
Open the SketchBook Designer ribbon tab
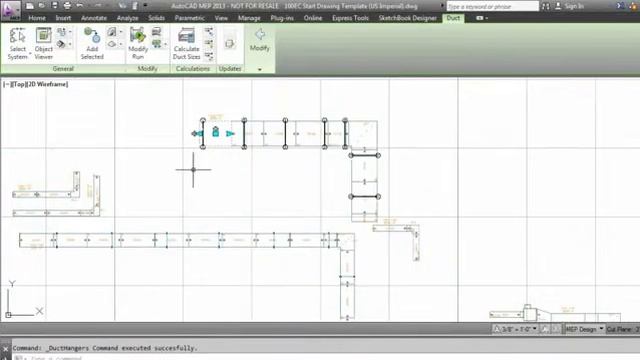pyautogui.click(x=407, y=18)
